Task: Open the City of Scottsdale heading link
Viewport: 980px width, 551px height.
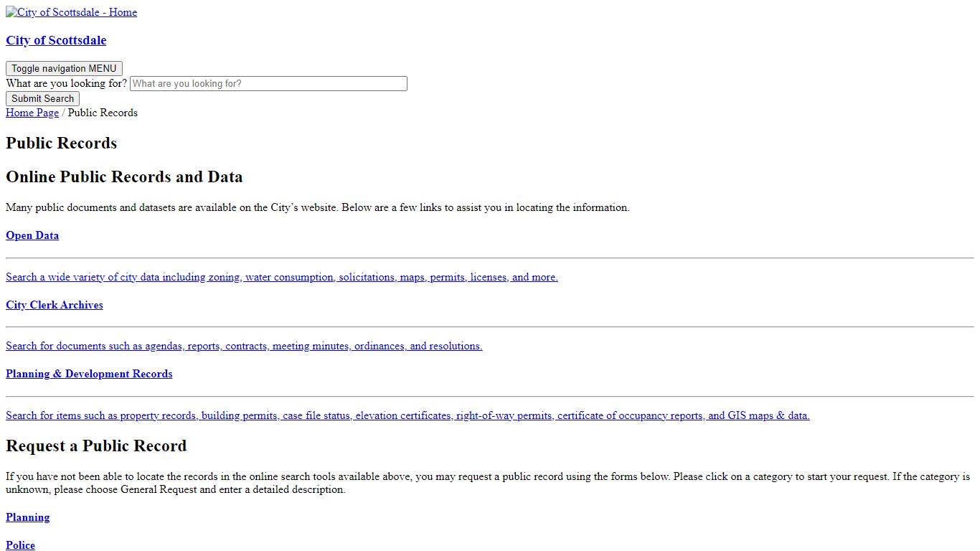Action: tap(56, 40)
